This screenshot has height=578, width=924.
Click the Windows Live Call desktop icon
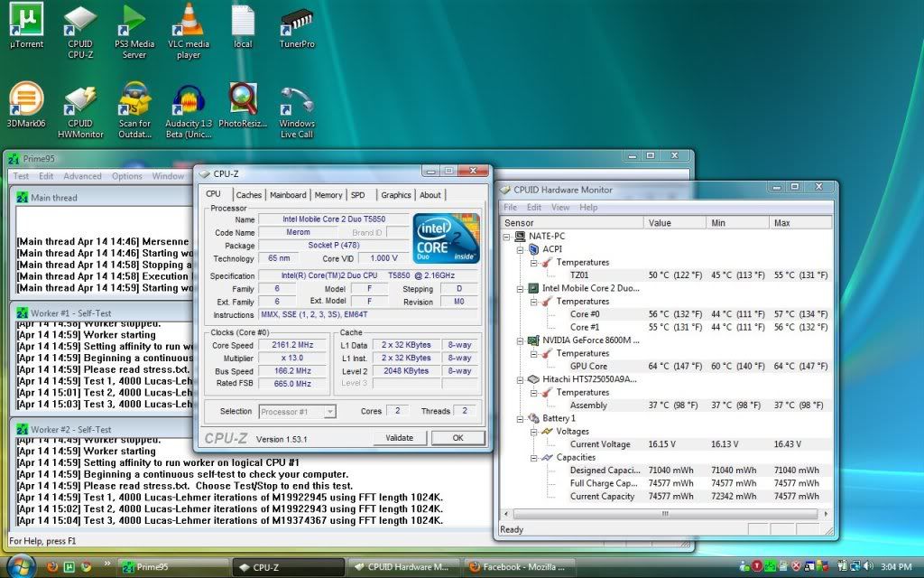tap(297, 111)
